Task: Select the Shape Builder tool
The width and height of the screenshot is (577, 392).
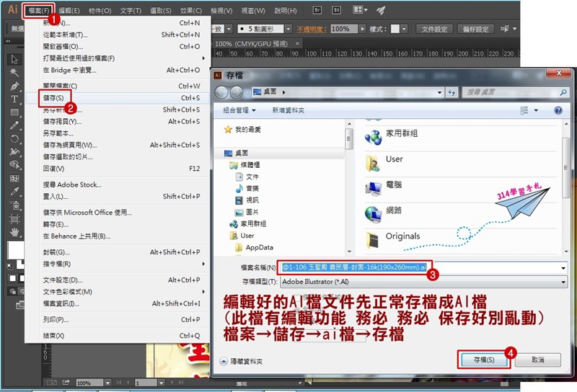Action: tap(14, 165)
